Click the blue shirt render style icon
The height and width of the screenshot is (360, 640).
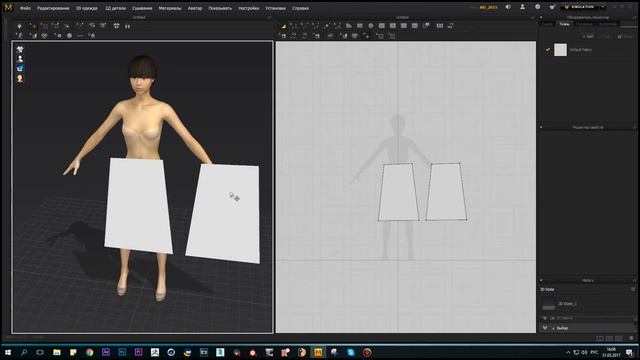click(x=20, y=69)
